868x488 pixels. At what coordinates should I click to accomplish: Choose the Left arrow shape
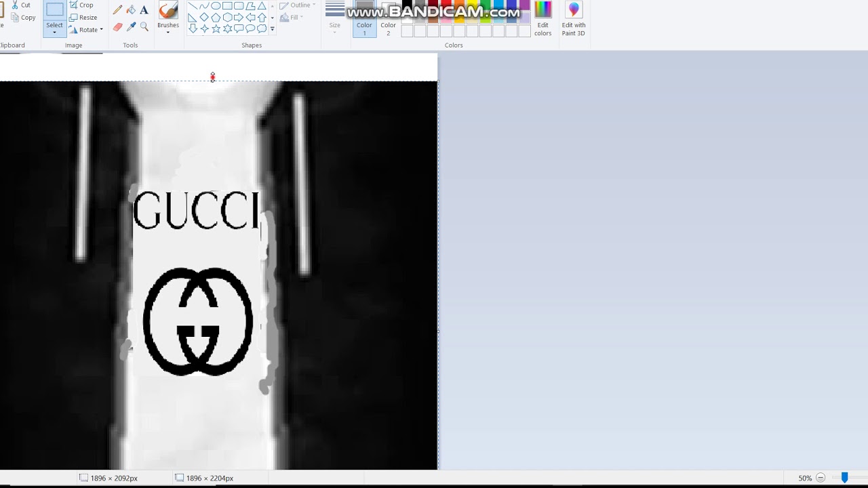(250, 18)
